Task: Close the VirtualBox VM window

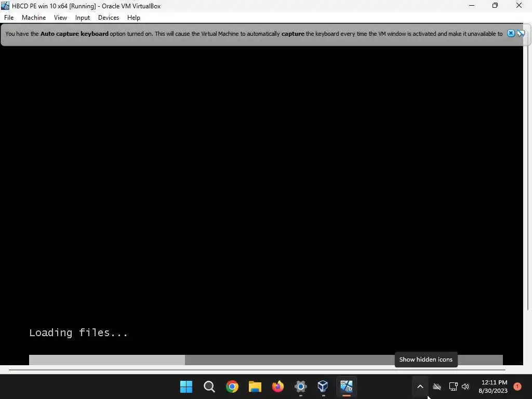Action: (x=519, y=5)
